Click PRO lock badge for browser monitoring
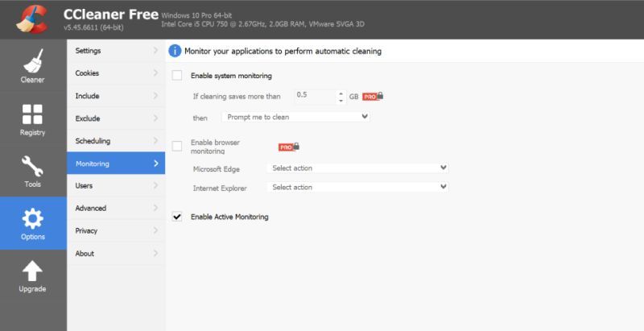 point(289,147)
